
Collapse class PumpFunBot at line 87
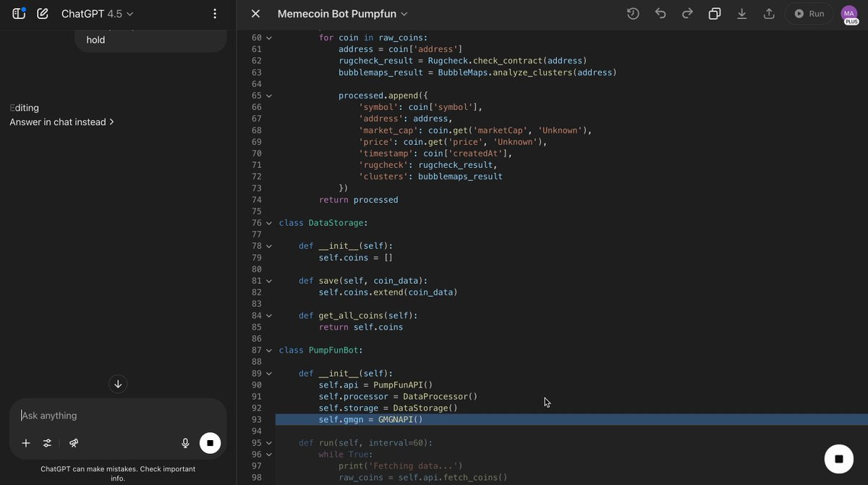(269, 350)
